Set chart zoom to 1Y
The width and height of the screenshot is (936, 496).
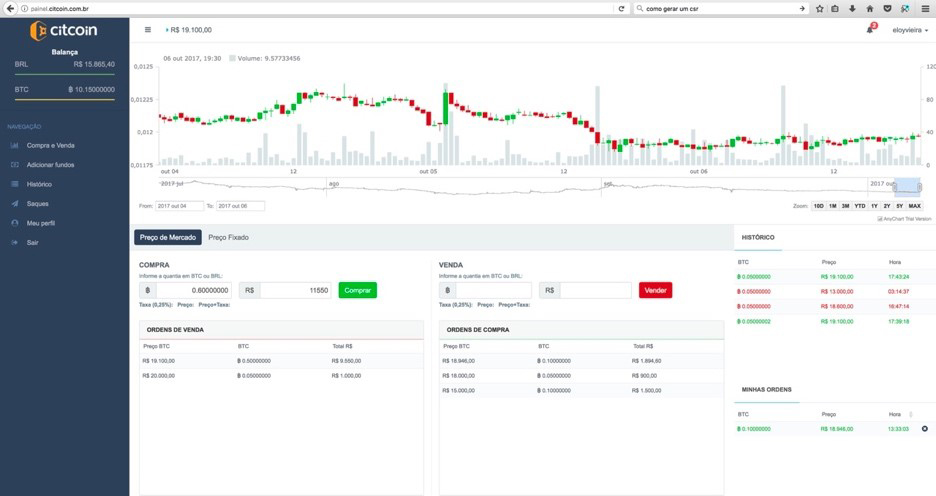874,206
